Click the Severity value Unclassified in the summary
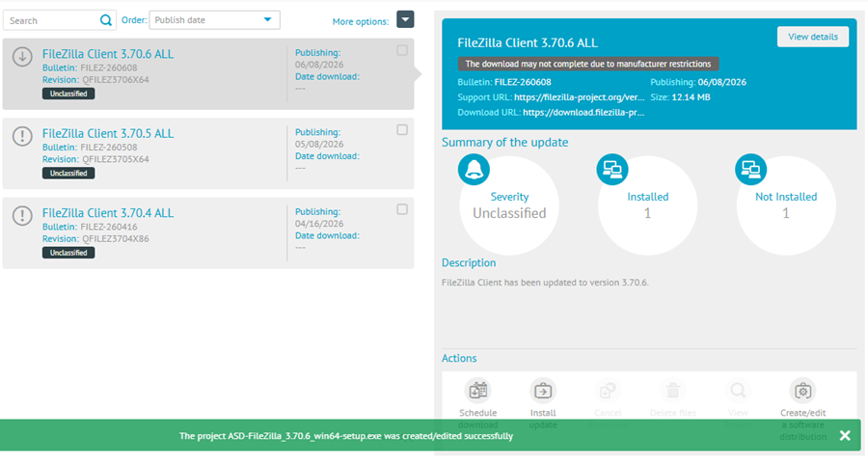The width and height of the screenshot is (868, 462). pos(509,213)
